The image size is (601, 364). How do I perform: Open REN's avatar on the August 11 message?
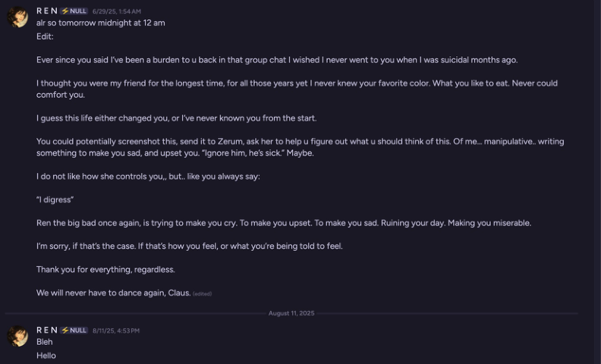tap(17, 336)
